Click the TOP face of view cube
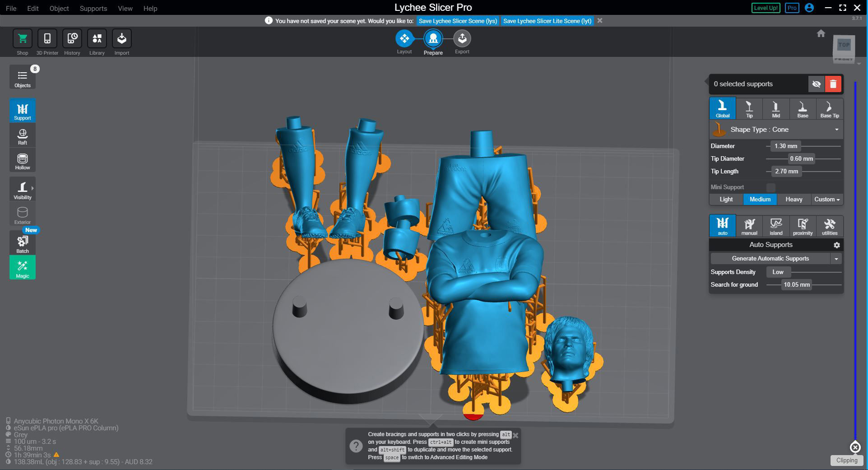Viewport: 868px width, 470px height. (844, 45)
